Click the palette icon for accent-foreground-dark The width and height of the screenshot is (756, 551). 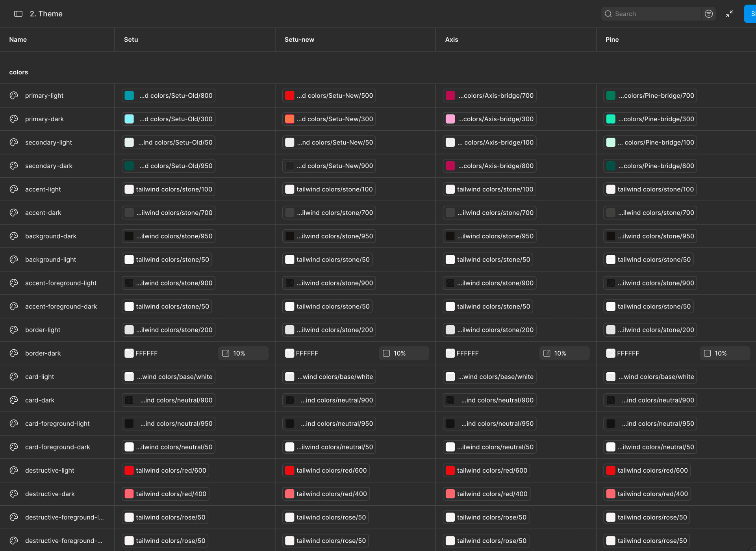14,306
